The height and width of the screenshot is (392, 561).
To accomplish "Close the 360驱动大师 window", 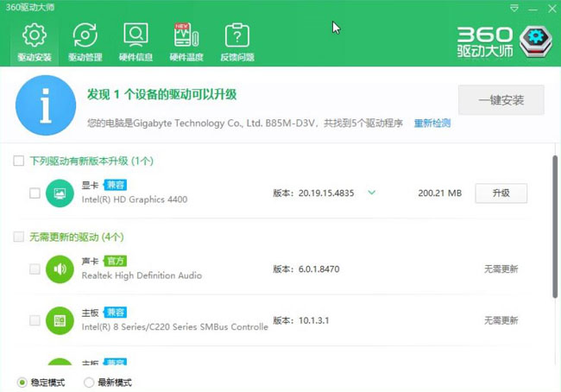I will pos(552,9).
